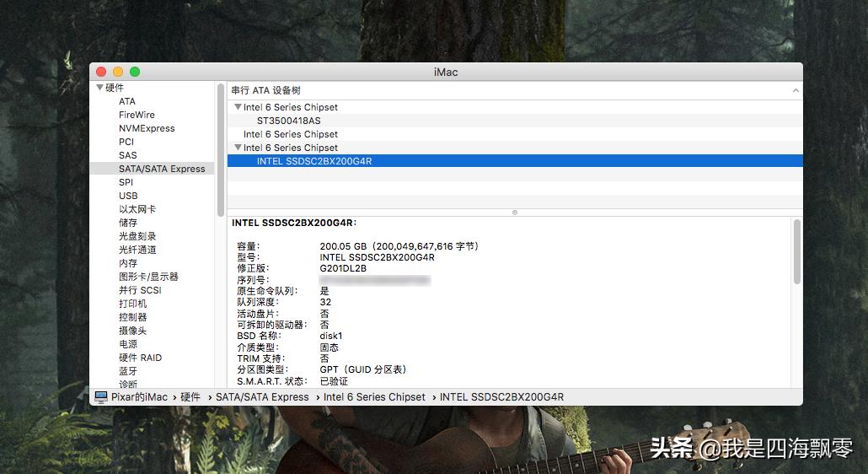Select 光纤通道 in the sidebar
Viewport: 868px width, 474px height.
137,250
